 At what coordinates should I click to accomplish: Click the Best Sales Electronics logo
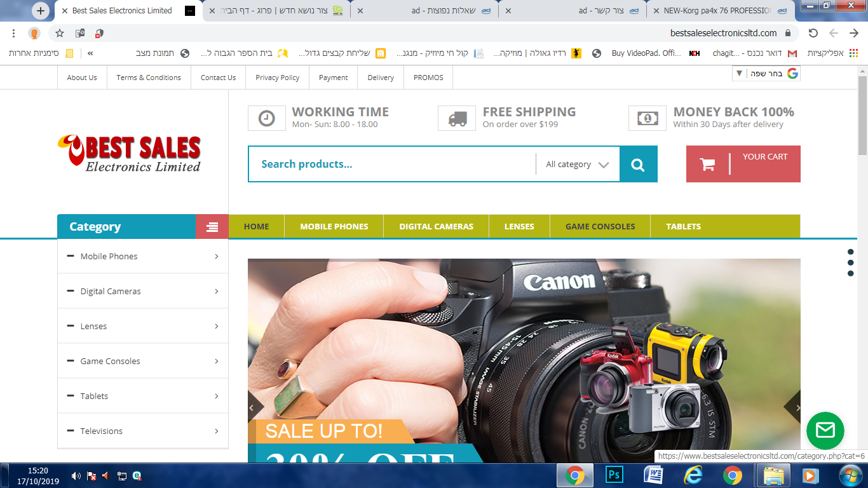[129, 153]
